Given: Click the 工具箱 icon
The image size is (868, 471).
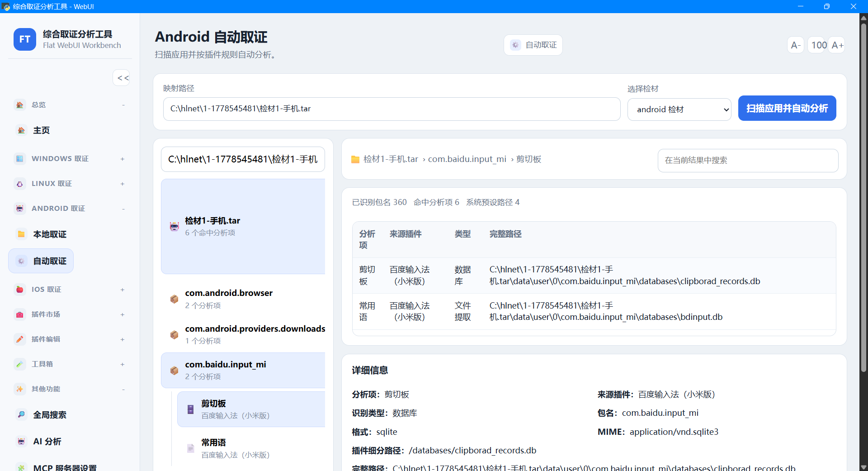Looking at the screenshot, I should (20, 364).
